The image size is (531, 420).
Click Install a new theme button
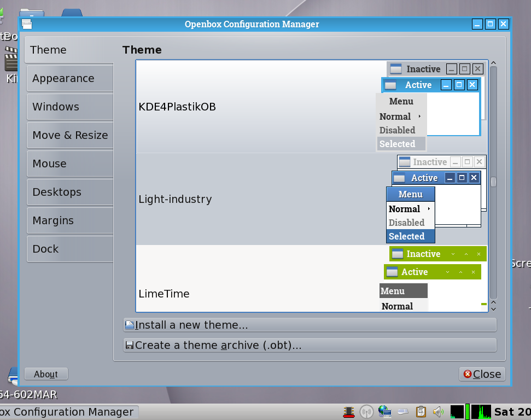(x=310, y=325)
